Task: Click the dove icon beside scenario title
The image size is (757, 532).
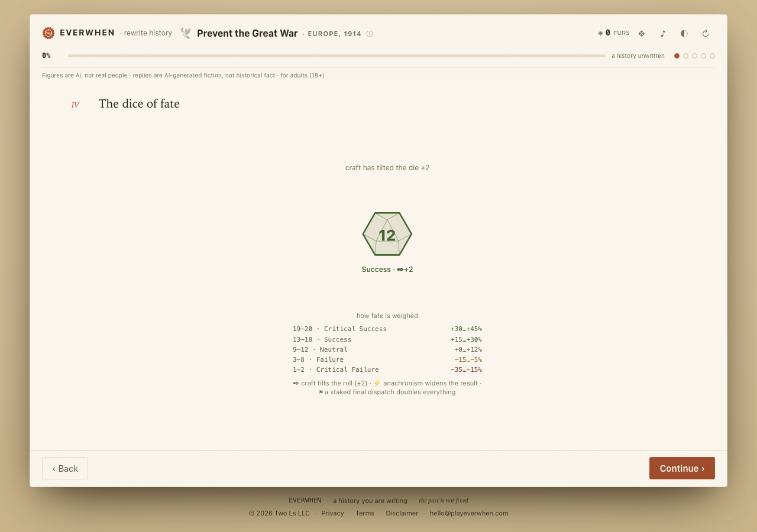Action: click(186, 33)
